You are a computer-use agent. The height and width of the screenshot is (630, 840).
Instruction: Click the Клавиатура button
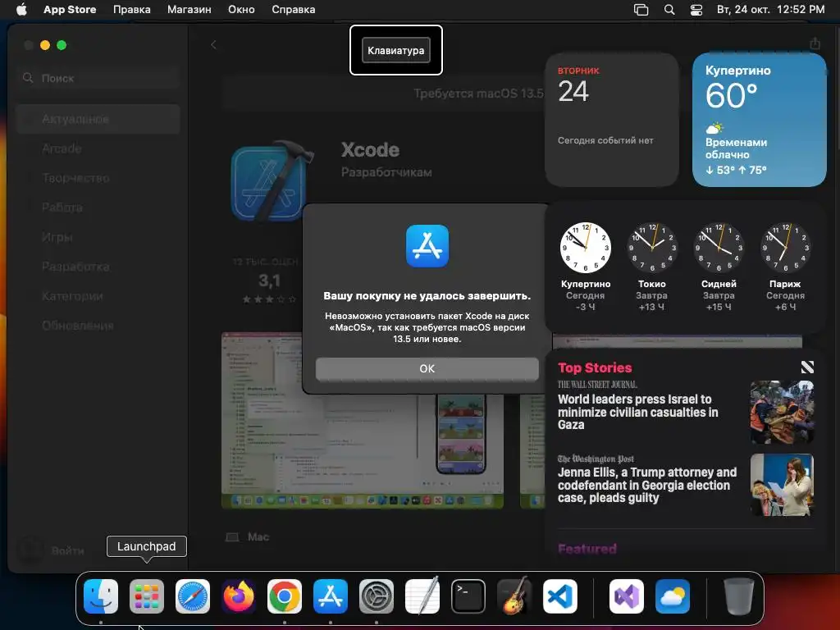396,50
